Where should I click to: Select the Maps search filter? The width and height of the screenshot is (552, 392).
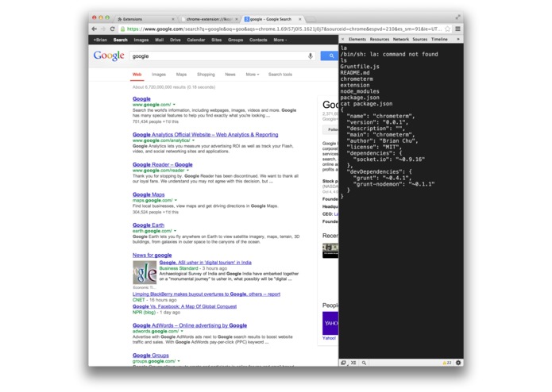181,74
